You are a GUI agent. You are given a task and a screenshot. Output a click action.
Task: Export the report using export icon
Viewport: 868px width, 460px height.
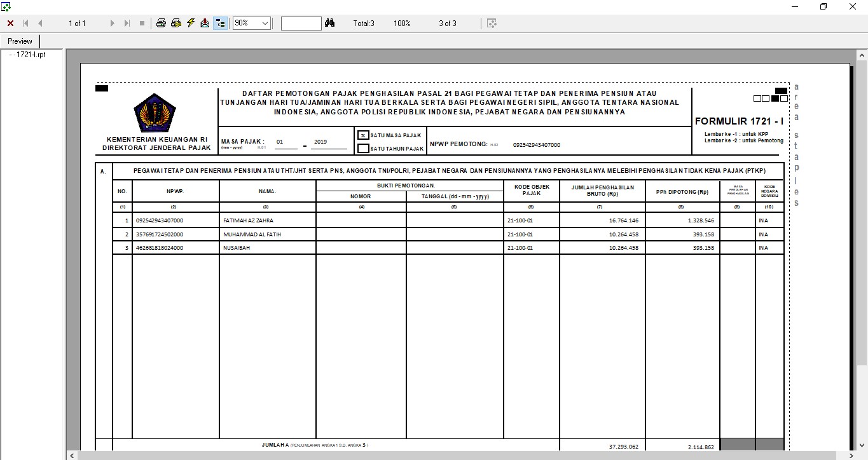coord(205,24)
